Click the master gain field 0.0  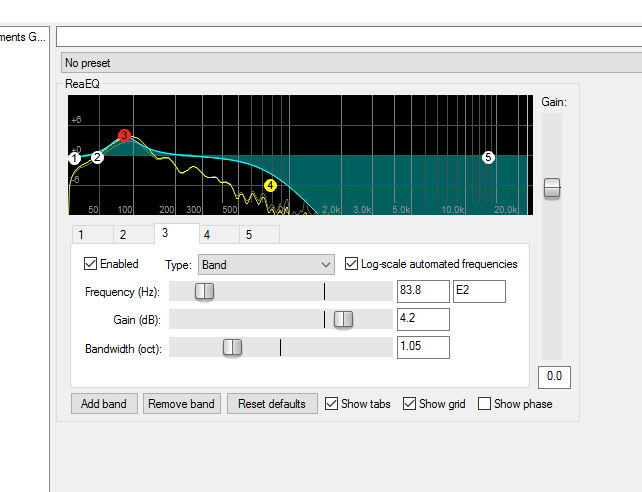[554, 377]
